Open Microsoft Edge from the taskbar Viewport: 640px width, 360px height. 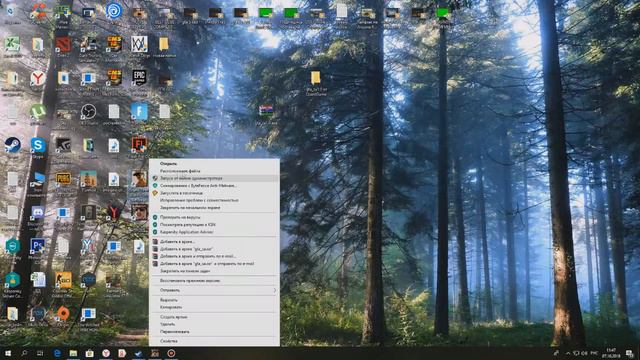coord(57,353)
